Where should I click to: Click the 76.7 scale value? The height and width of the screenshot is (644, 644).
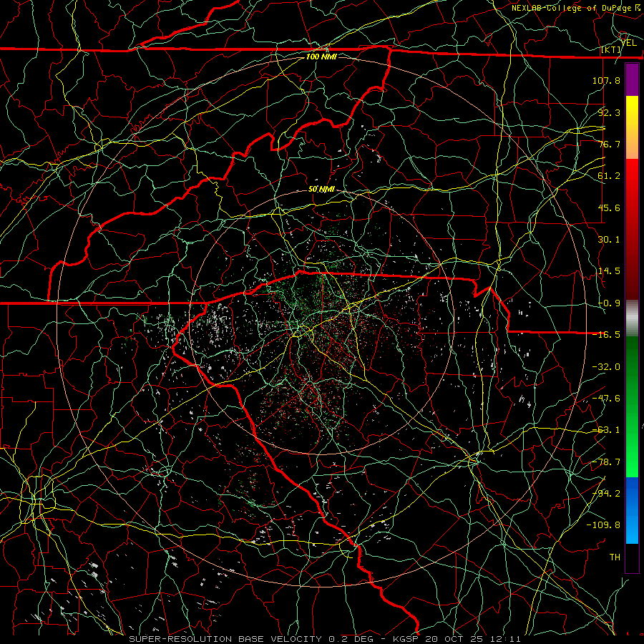point(609,144)
